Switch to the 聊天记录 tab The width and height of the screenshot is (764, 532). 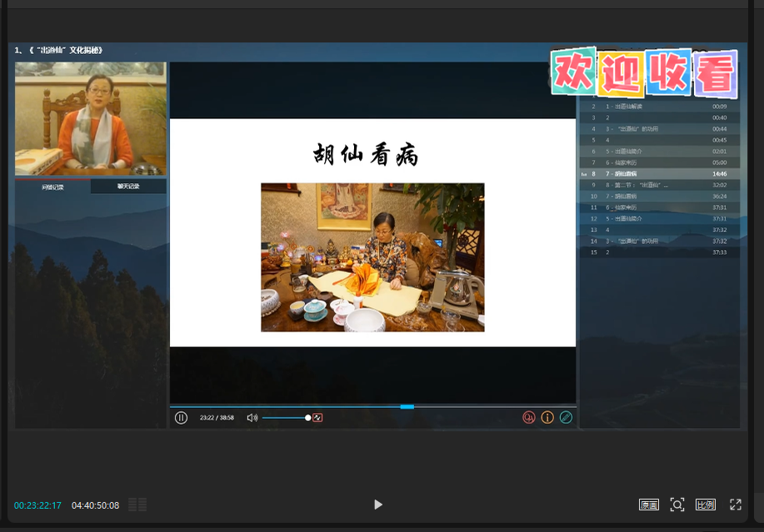(128, 186)
